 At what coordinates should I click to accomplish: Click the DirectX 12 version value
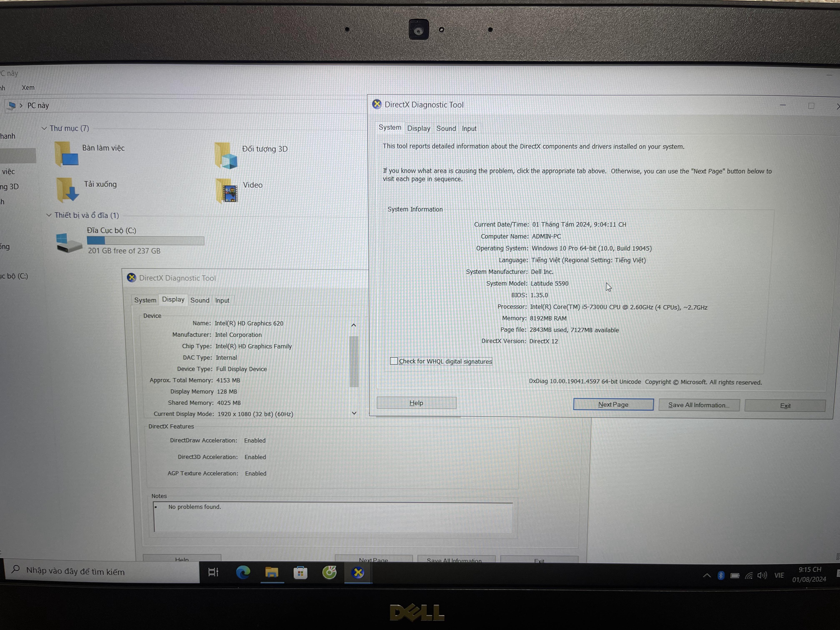click(543, 341)
